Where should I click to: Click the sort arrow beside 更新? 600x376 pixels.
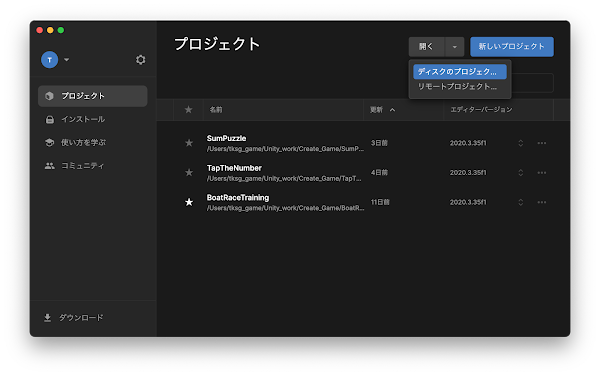pyautogui.click(x=393, y=110)
